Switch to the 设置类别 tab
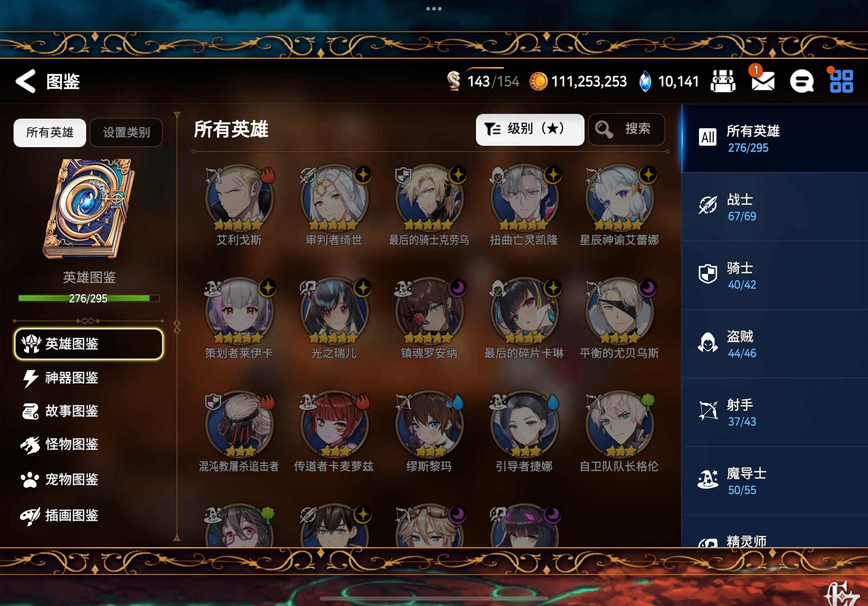The width and height of the screenshot is (868, 606). click(x=126, y=133)
